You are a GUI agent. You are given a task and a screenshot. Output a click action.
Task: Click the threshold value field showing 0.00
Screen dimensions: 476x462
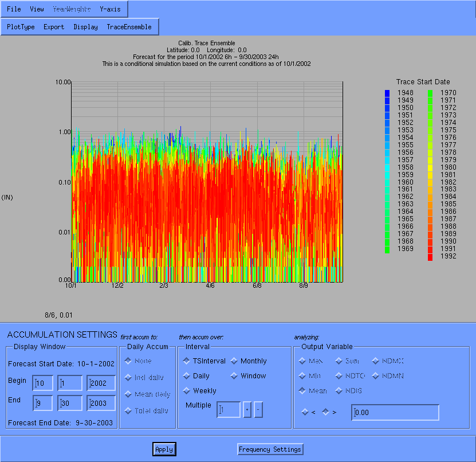click(x=395, y=412)
